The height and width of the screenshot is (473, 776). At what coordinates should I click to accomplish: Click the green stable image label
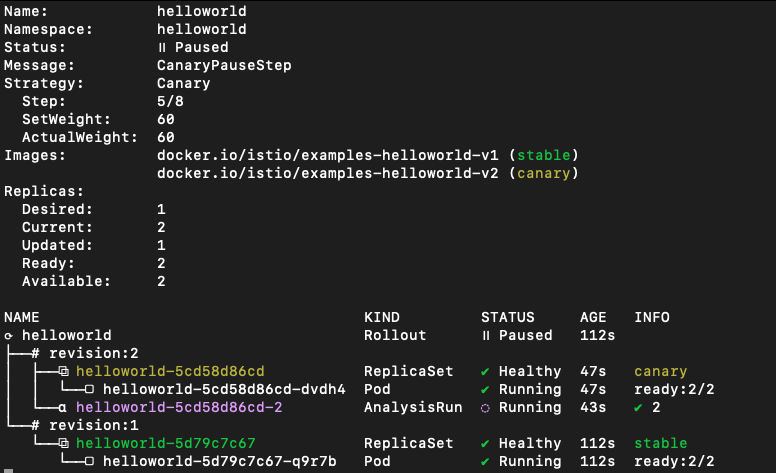[544, 155]
